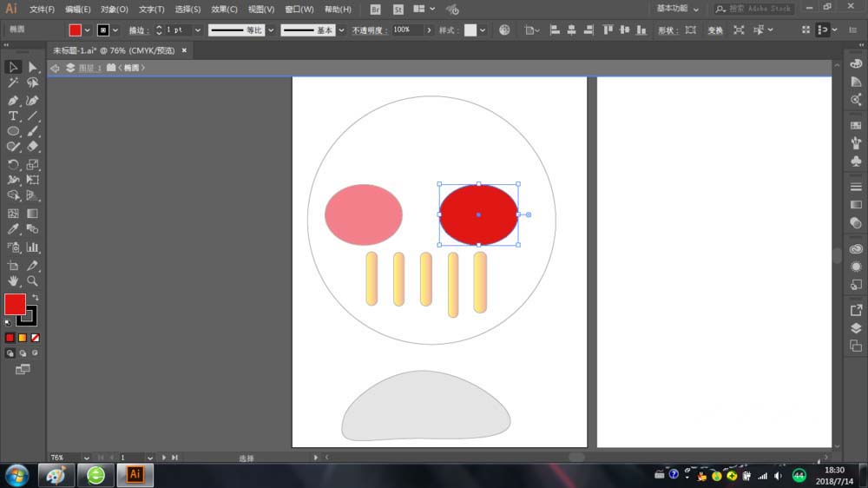This screenshot has width=868, height=488.
Task: Open the 对象(O) menu
Action: tap(114, 10)
